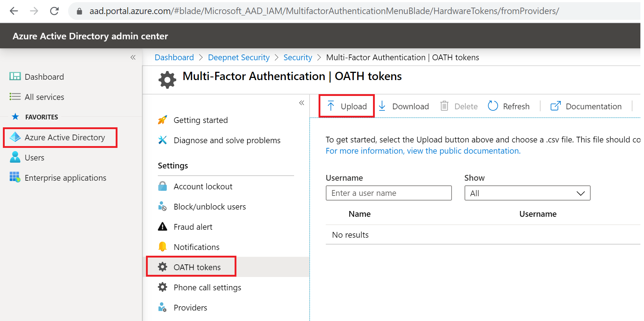Viewport: 644px width, 321px height.
Task: Click the Notifications bell icon
Action: [163, 247]
